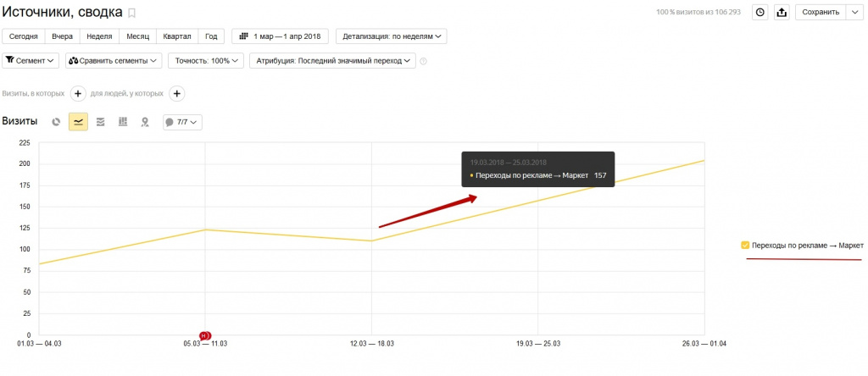Click the red note marker on chart axis
The width and height of the screenshot is (868, 376).
pyautogui.click(x=205, y=335)
